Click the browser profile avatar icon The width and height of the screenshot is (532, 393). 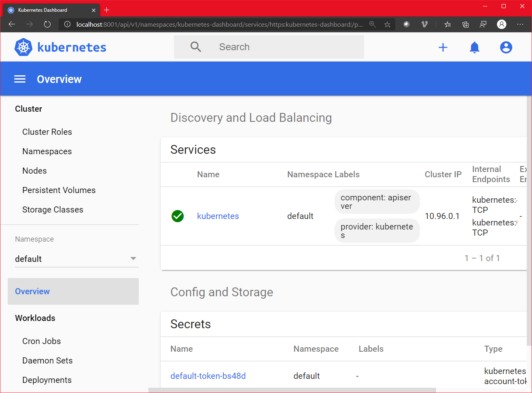point(502,24)
